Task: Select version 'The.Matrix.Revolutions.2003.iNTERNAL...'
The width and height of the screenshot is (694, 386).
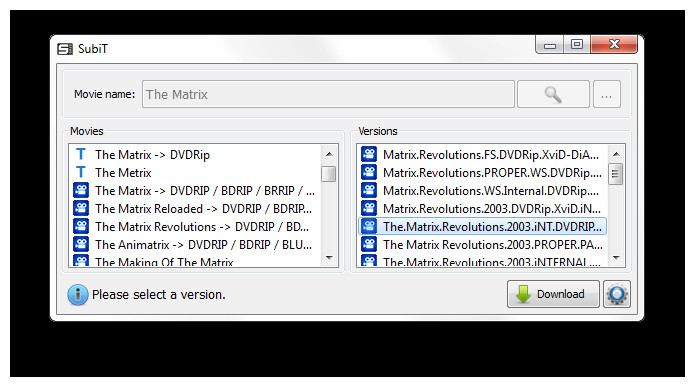Action: click(483, 261)
